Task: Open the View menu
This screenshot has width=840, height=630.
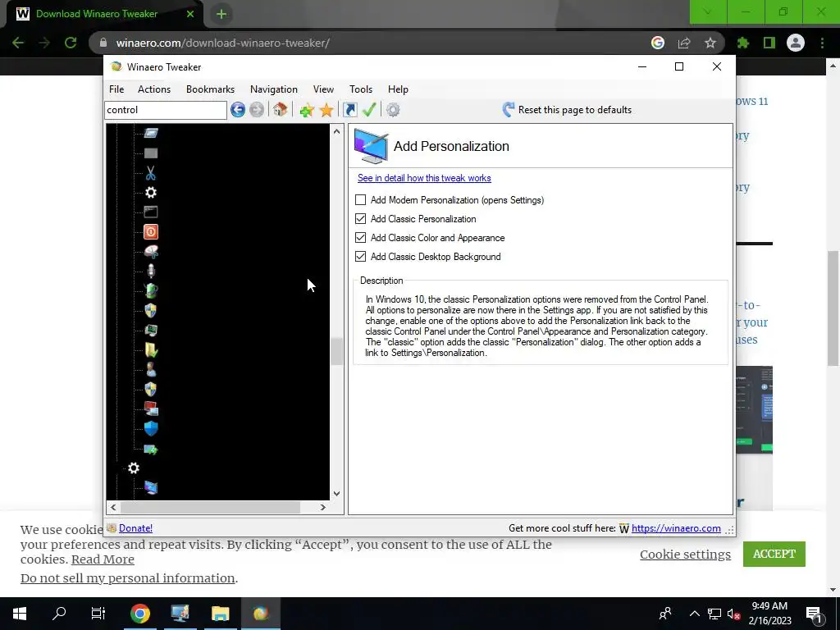Action: (x=323, y=89)
